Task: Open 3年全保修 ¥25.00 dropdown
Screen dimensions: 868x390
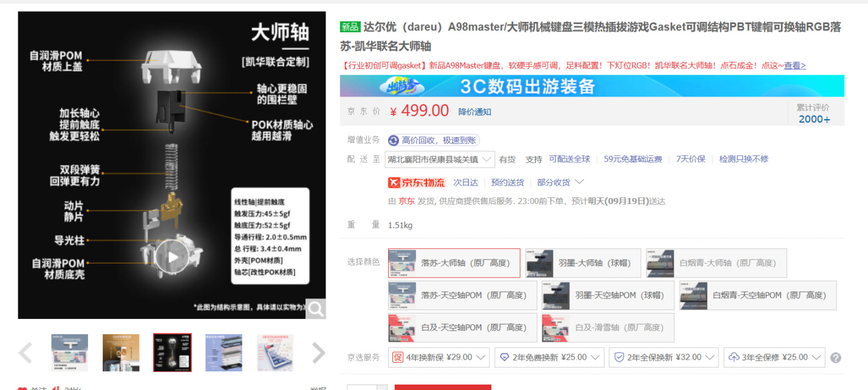Action: 774,357
